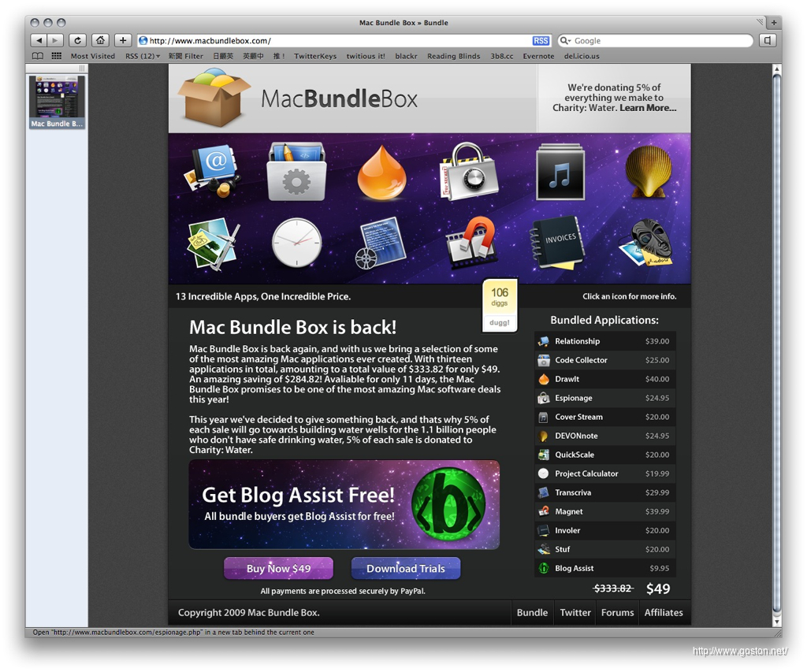Click the Espionage $24.95 list row

[604, 398]
